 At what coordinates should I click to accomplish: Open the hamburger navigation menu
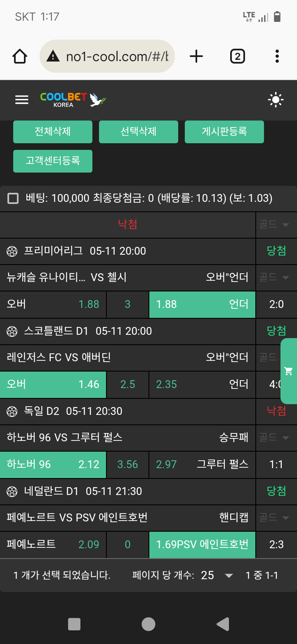21,99
